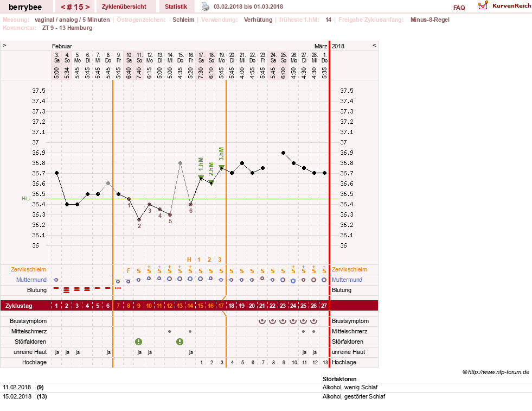Click the Muttermund symbol on cycle day 27
Viewport: 532px width, 411px height.
[324, 280]
